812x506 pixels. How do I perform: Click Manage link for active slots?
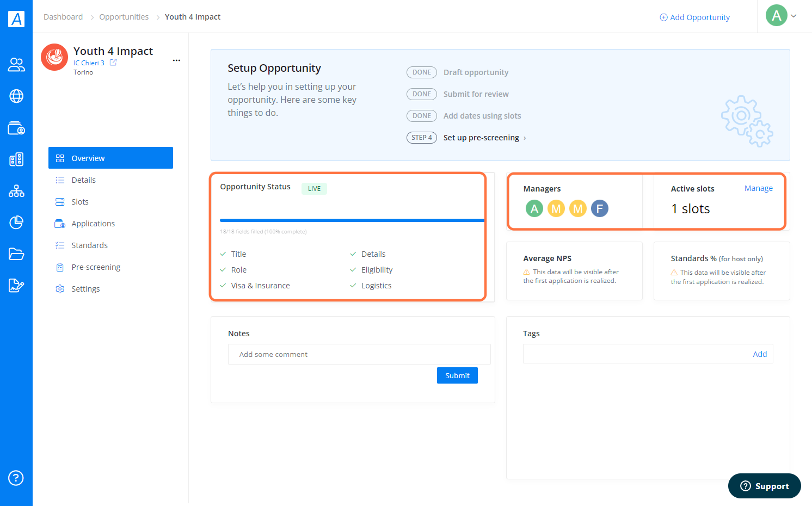tap(759, 188)
